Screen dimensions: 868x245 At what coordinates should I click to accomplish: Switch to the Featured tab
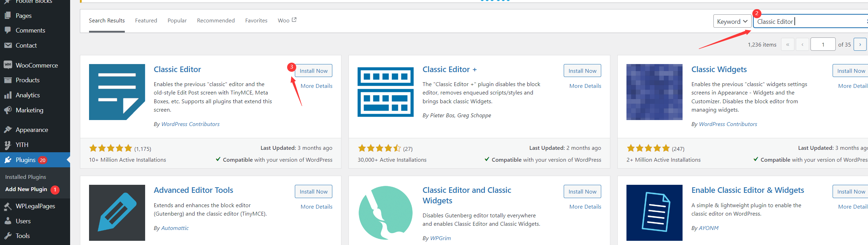(x=146, y=21)
